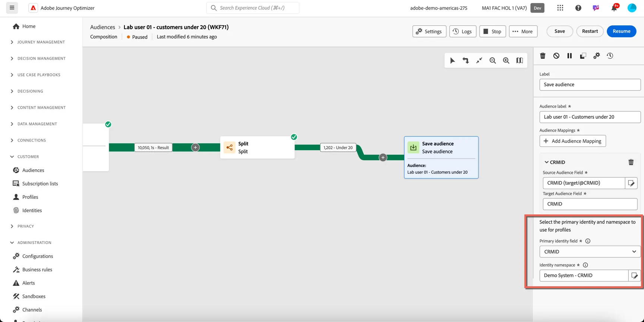This screenshot has width=644, height=322.
Task: Open the Primary identity field dropdown
Action: [590, 252]
